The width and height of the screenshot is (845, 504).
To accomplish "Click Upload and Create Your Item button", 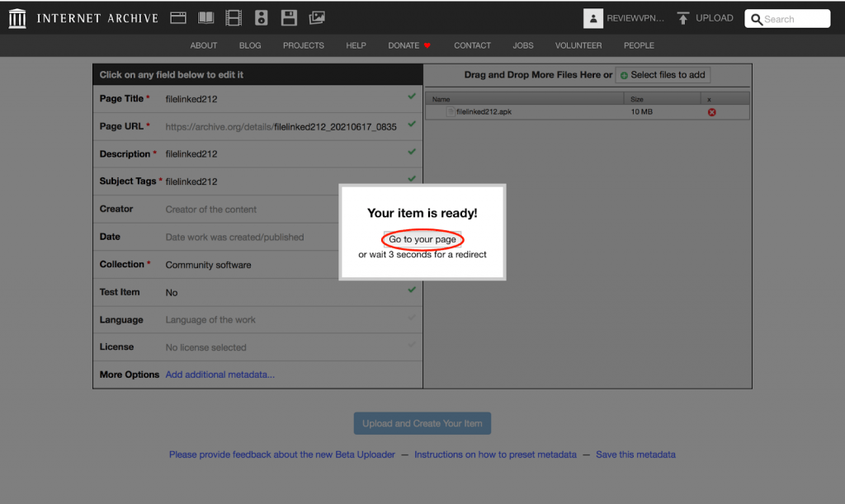I will point(422,423).
